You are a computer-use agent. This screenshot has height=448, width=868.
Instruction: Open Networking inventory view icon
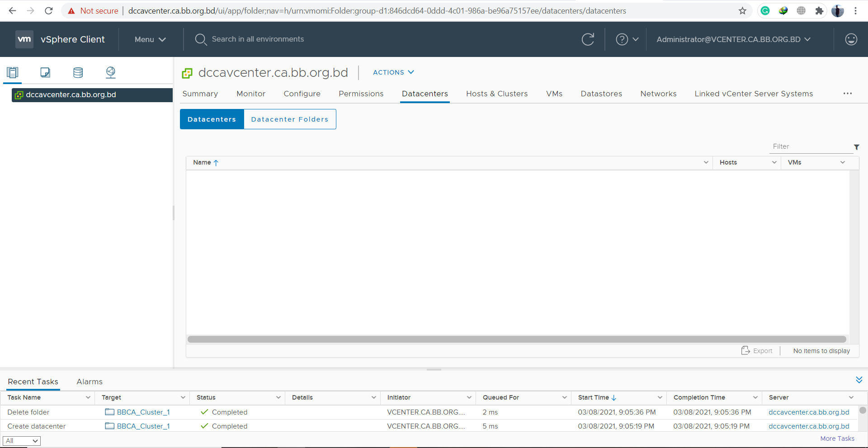click(111, 72)
